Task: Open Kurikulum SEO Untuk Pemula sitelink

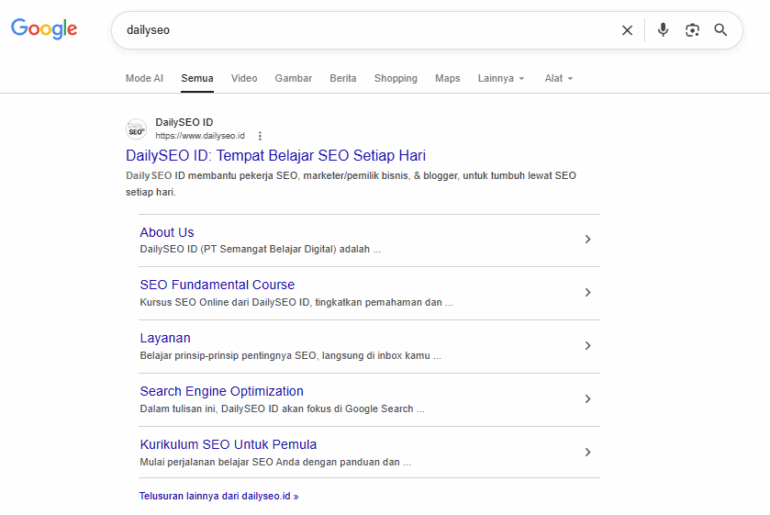Action: tap(228, 444)
